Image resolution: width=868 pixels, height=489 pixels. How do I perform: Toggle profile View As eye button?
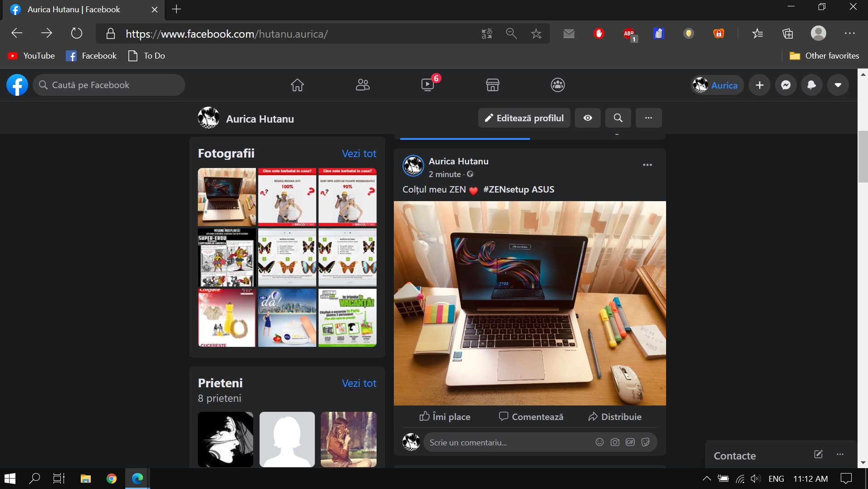tap(588, 118)
